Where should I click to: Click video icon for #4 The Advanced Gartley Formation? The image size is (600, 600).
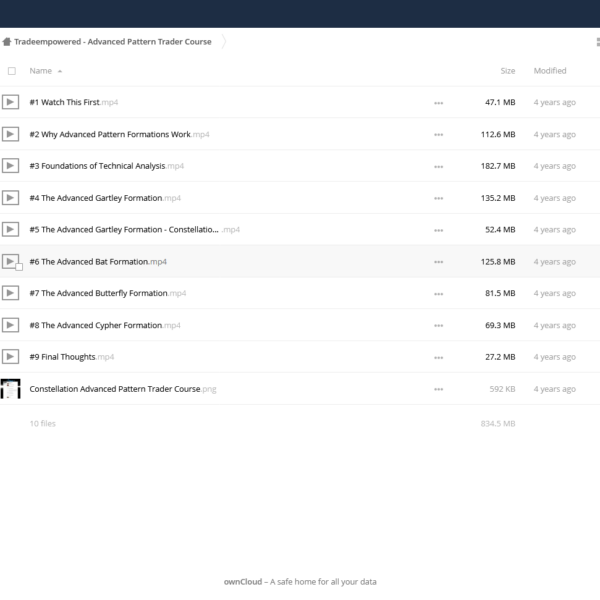tap(10, 198)
